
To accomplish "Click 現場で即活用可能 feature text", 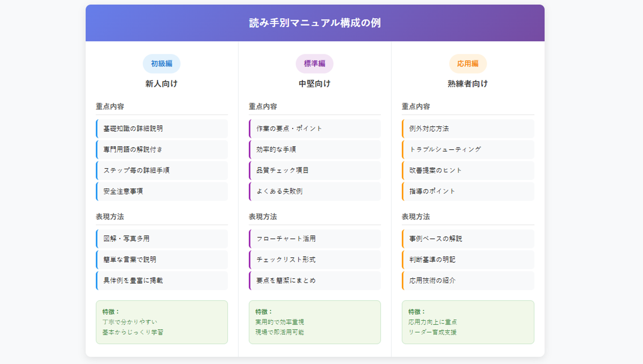I will point(279,332).
